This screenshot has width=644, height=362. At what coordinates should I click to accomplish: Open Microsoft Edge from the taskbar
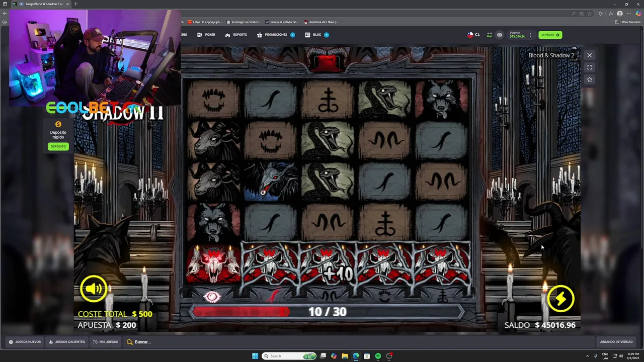pyautogui.click(x=356, y=356)
